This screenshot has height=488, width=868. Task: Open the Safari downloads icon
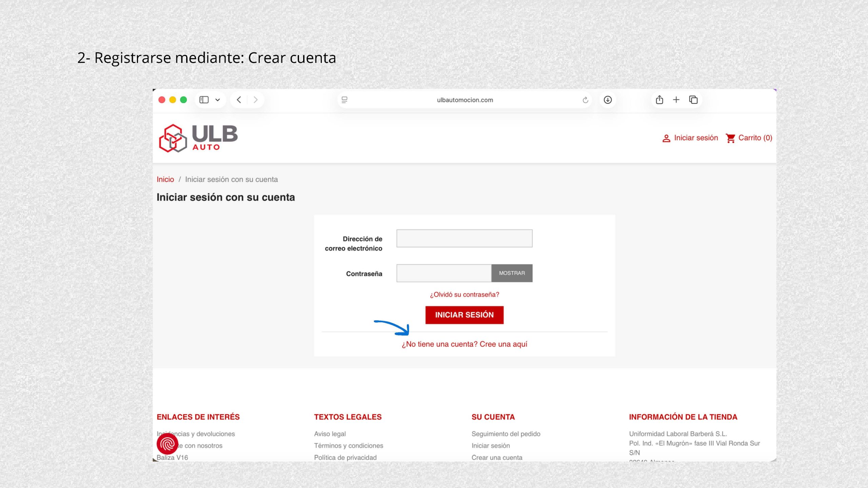(608, 100)
